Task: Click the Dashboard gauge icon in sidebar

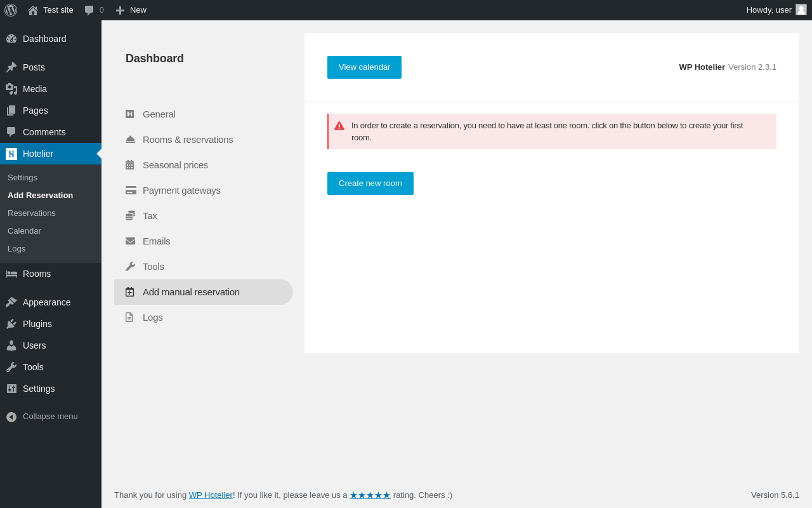Action: point(11,39)
